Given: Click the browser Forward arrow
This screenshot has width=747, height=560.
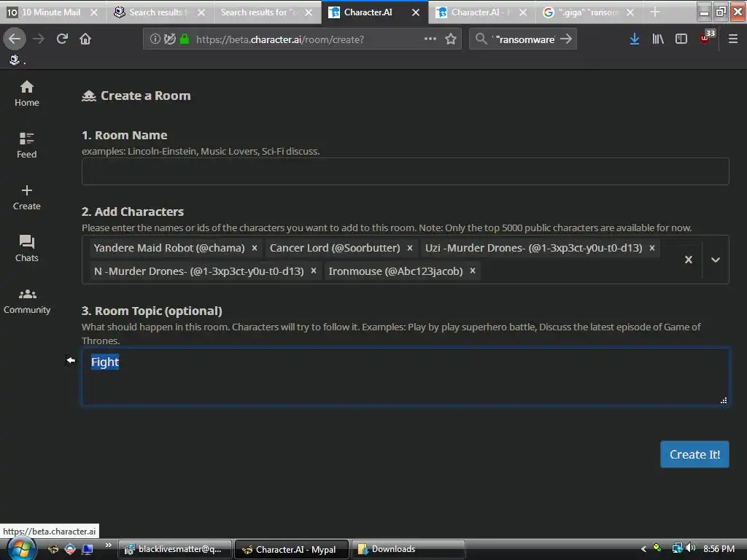Looking at the screenshot, I should [39, 39].
